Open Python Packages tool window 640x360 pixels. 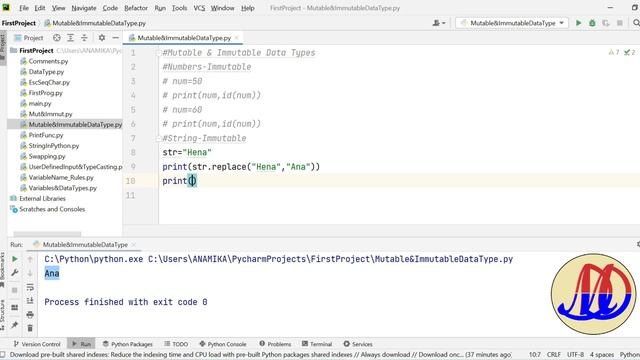click(127, 344)
